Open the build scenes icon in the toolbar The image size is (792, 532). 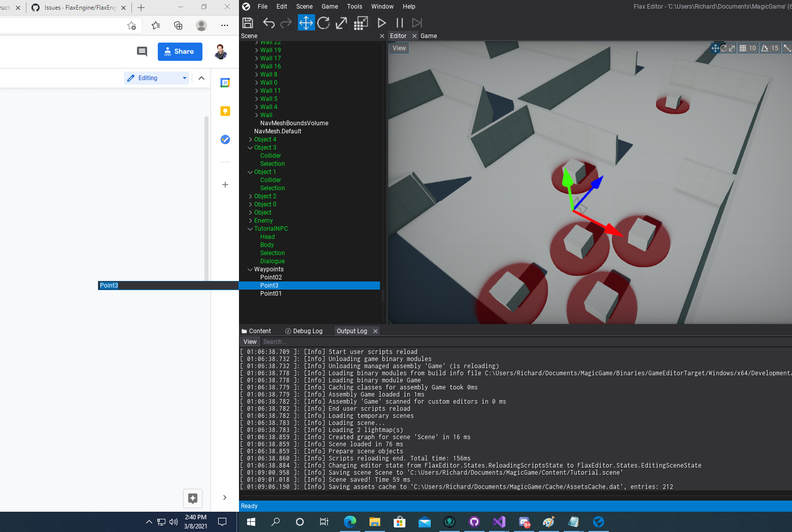[360, 22]
